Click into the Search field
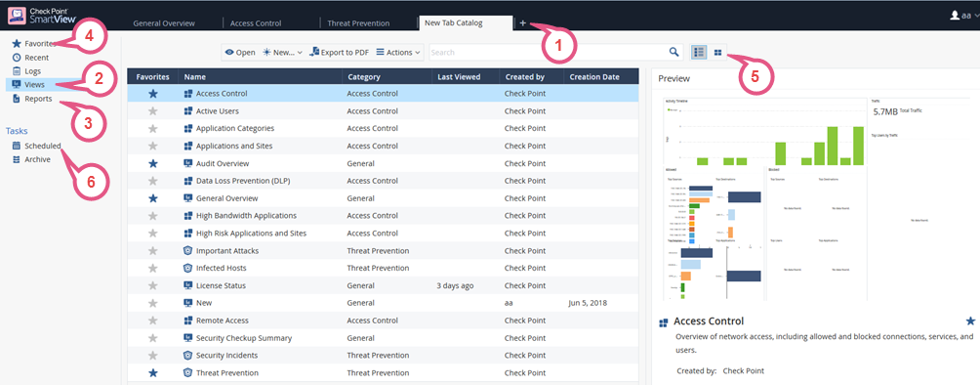Viewport: 980px width, 385px height. (548, 53)
